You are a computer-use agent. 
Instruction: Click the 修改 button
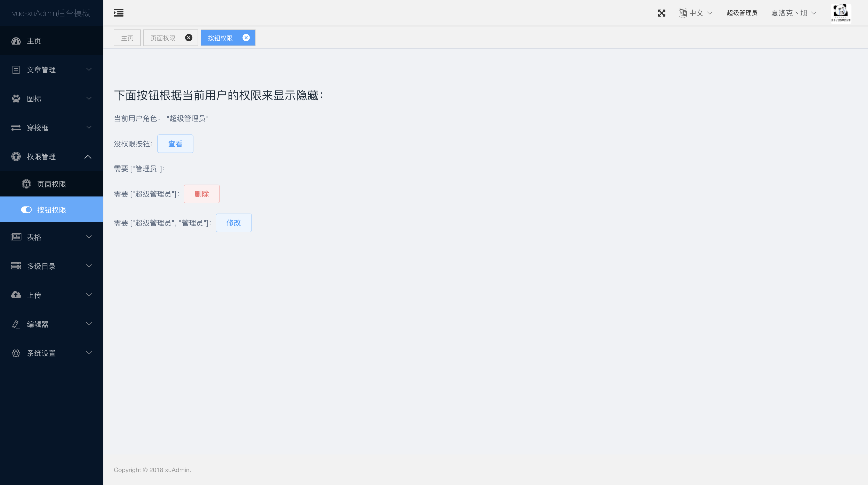234,223
